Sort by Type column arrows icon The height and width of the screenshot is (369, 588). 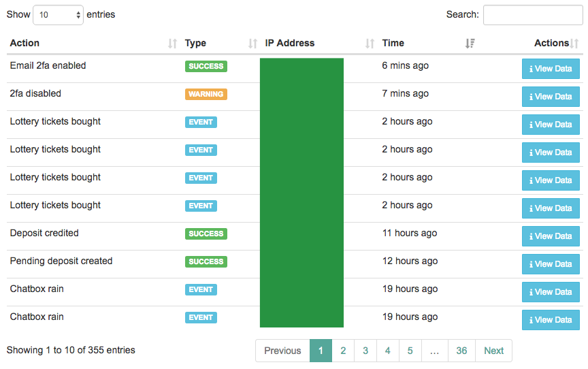click(252, 44)
